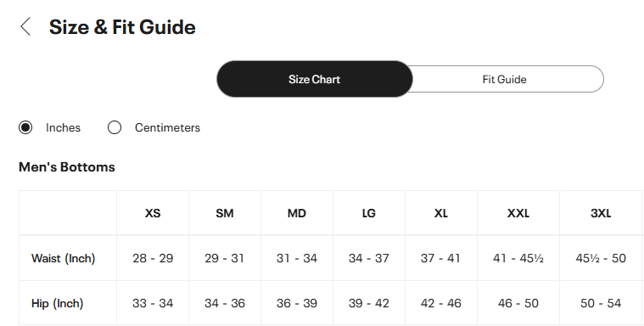Open the Fit Guide tab
The height and width of the screenshot is (326, 644).
(x=504, y=79)
